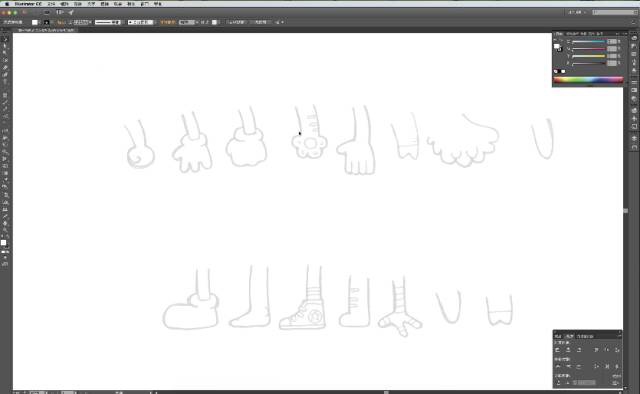Open the Align To dropdown in the Align panel

(616, 382)
